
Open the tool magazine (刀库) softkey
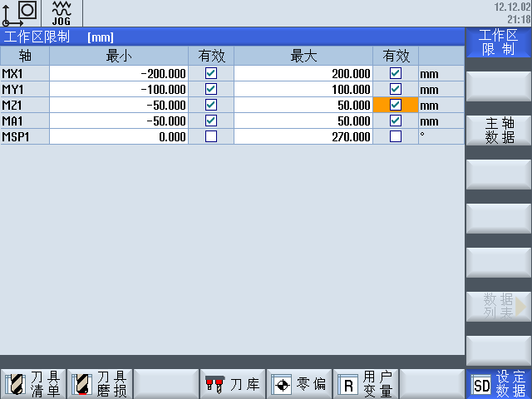pos(233,384)
